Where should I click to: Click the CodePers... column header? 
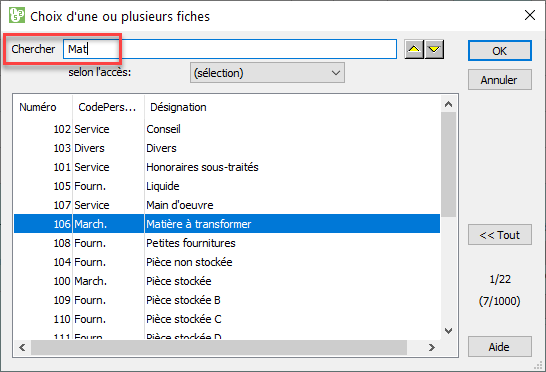pyautogui.click(x=108, y=107)
